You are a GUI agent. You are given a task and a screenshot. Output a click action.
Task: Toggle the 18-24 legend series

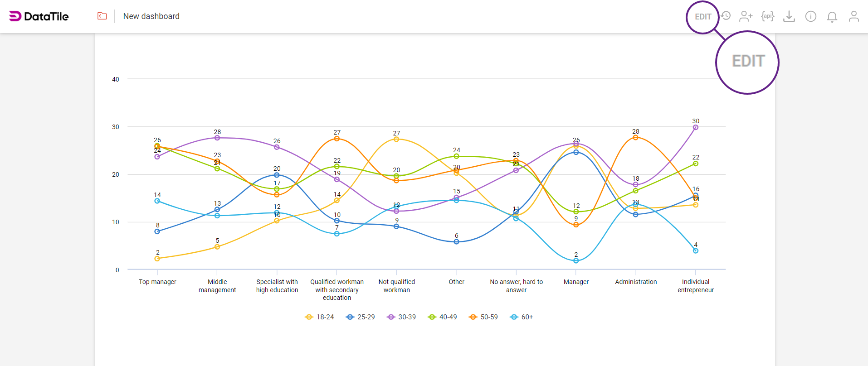coord(320,317)
